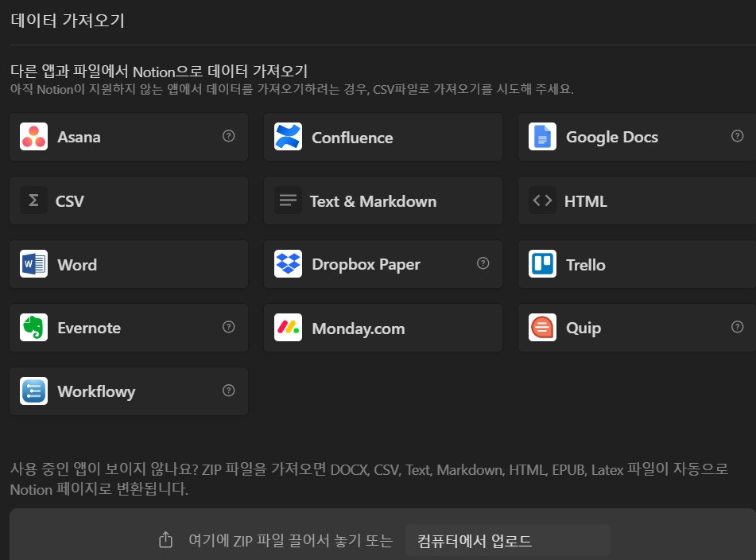
Task: Click the Google Docs document icon
Action: click(x=542, y=137)
